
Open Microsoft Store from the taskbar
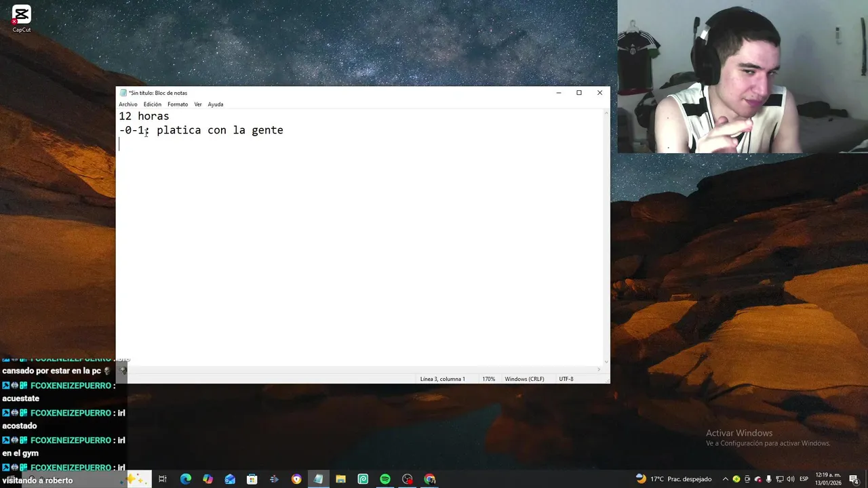point(252,479)
